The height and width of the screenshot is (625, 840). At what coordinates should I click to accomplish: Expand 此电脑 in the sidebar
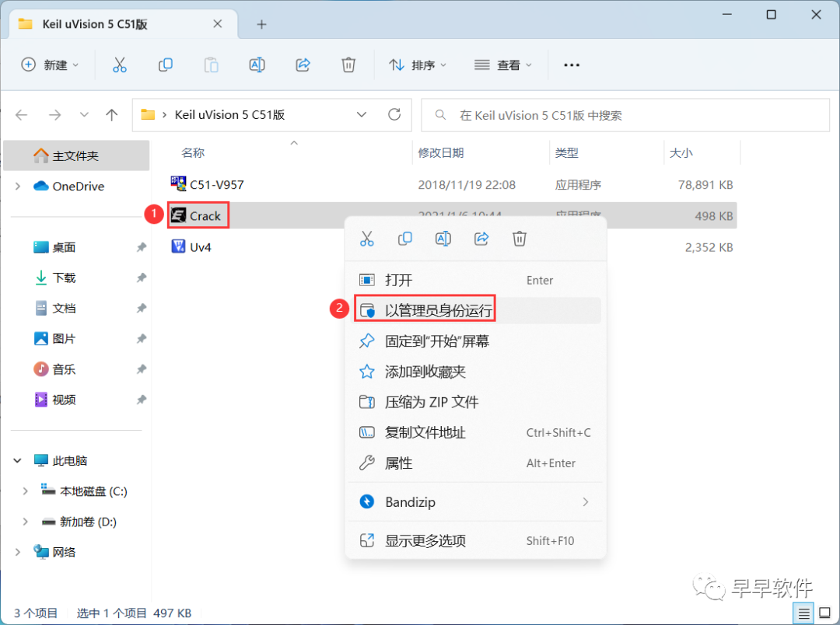17,460
